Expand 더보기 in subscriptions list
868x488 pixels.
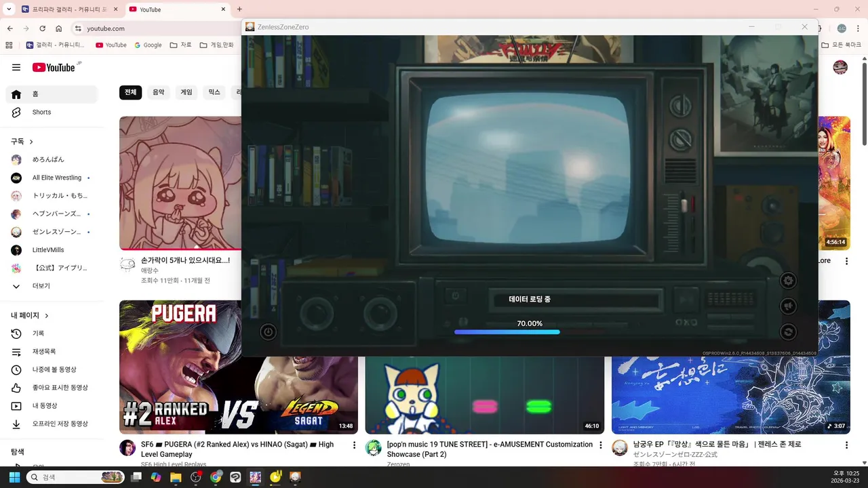tap(52, 286)
